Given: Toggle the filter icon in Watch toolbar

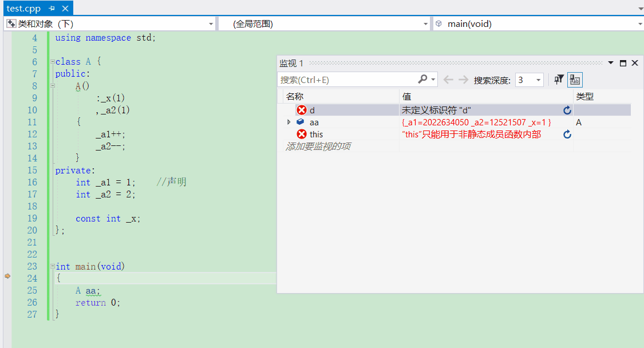Looking at the screenshot, I should click(558, 80).
